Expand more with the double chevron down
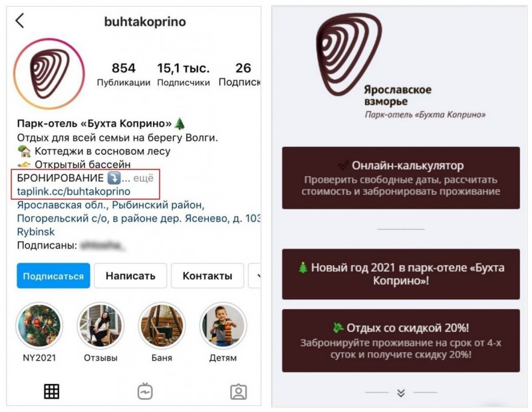 tap(401, 393)
